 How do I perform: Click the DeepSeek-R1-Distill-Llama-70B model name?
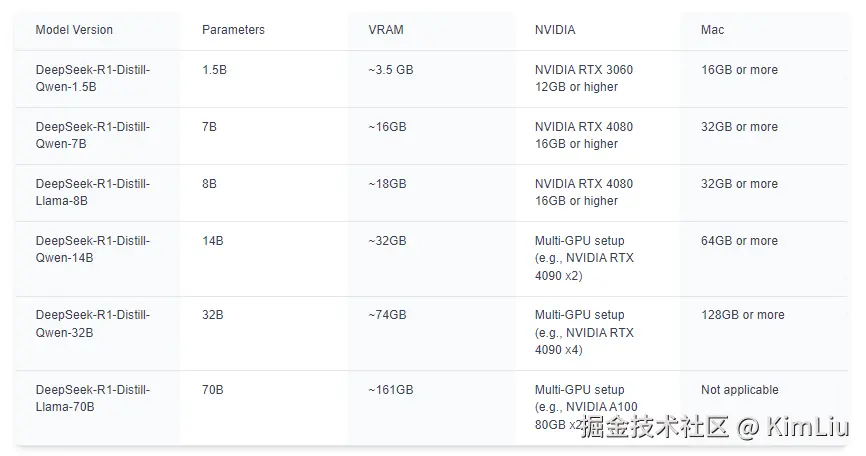(93, 398)
